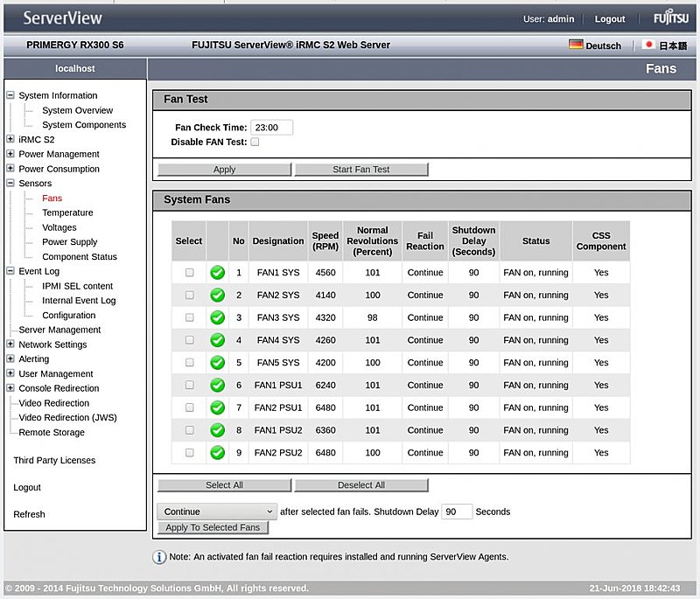This screenshot has width=700, height=599.
Task: Expand the iRMC S2 tree node
Action: [x=10, y=140]
